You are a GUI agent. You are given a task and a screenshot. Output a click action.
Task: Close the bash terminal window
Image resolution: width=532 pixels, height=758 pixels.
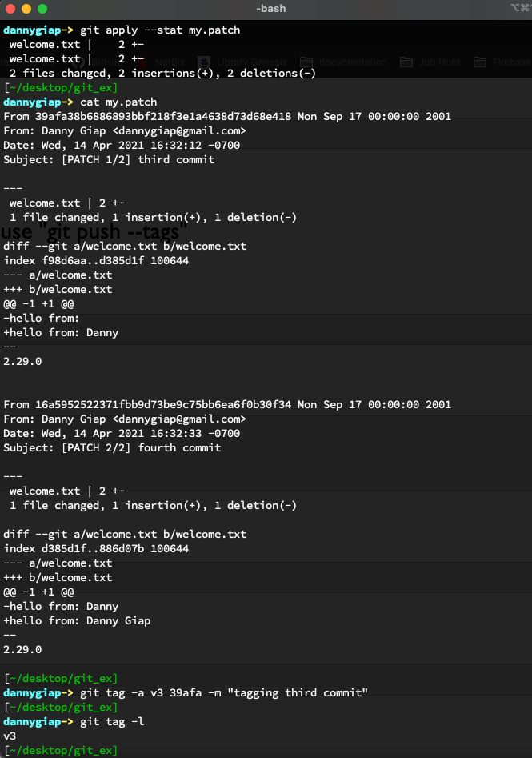(10, 9)
